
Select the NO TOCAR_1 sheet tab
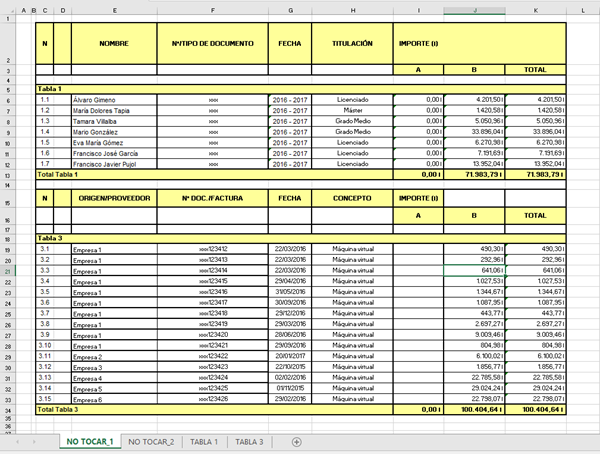(90, 441)
